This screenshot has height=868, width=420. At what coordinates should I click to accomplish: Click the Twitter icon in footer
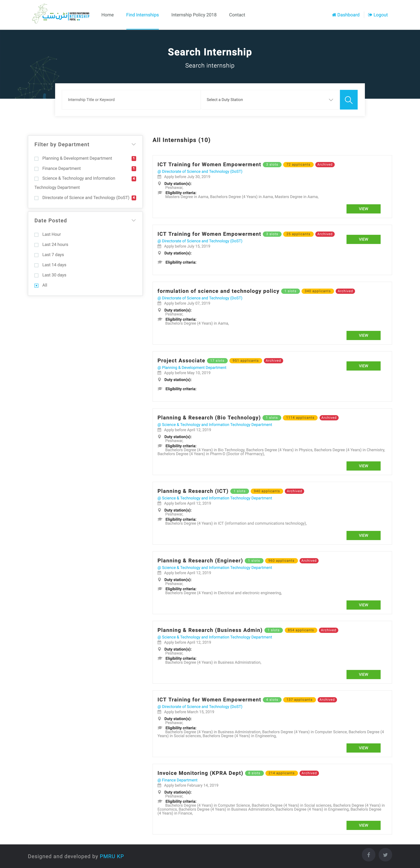tap(385, 855)
